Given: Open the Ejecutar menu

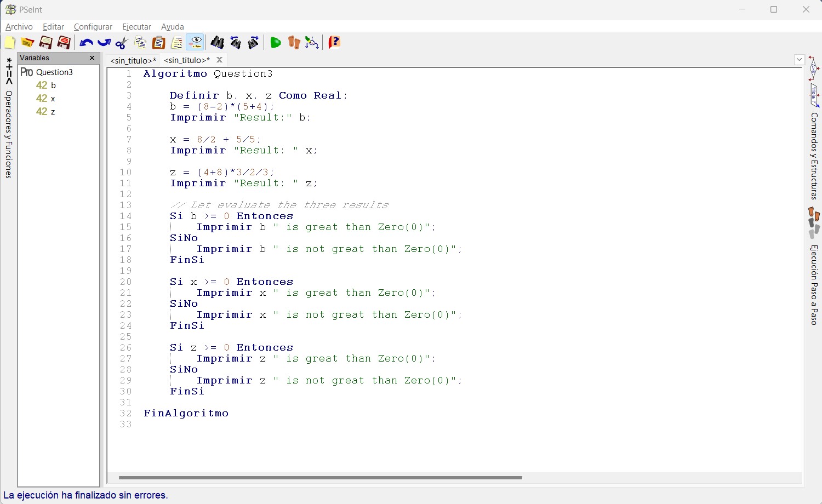Looking at the screenshot, I should [x=136, y=27].
